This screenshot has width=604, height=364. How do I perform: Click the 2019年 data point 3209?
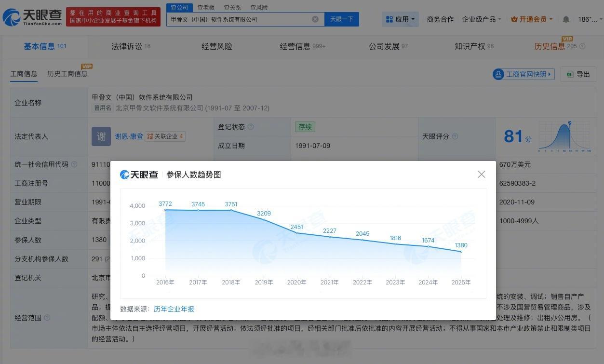click(x=264, y=220)
